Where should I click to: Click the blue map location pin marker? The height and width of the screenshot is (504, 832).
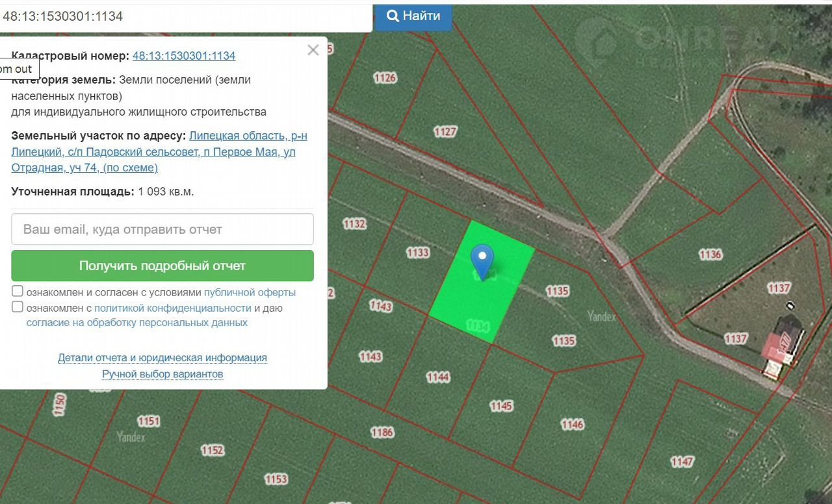(482, 259)
